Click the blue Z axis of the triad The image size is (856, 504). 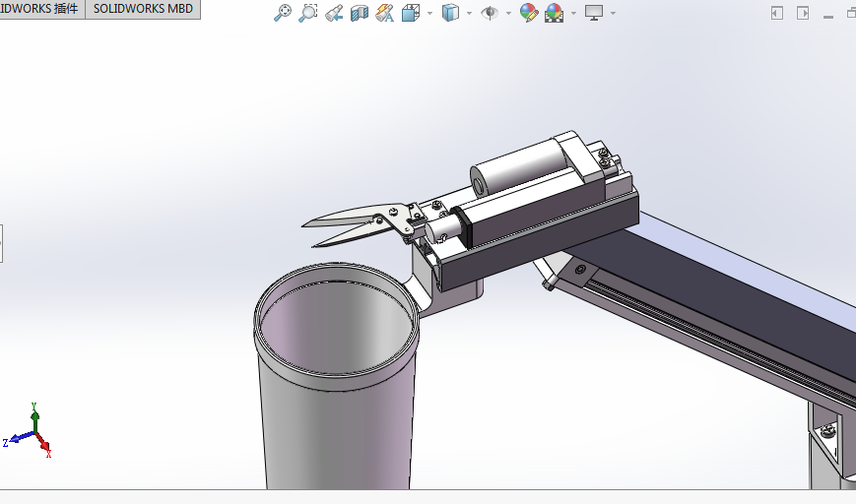pos(20,438)
